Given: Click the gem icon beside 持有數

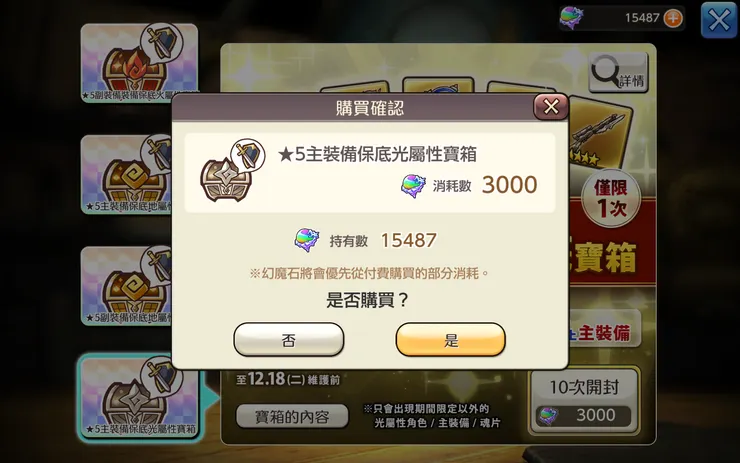Looking at the screenshot, I should coord(307,240).
